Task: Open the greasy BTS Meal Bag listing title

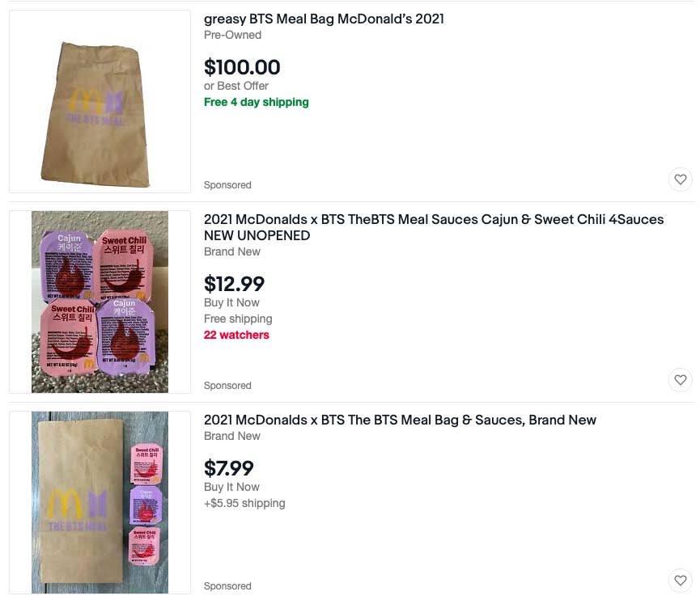Action: pyautogui.click(x=324, y=19)
